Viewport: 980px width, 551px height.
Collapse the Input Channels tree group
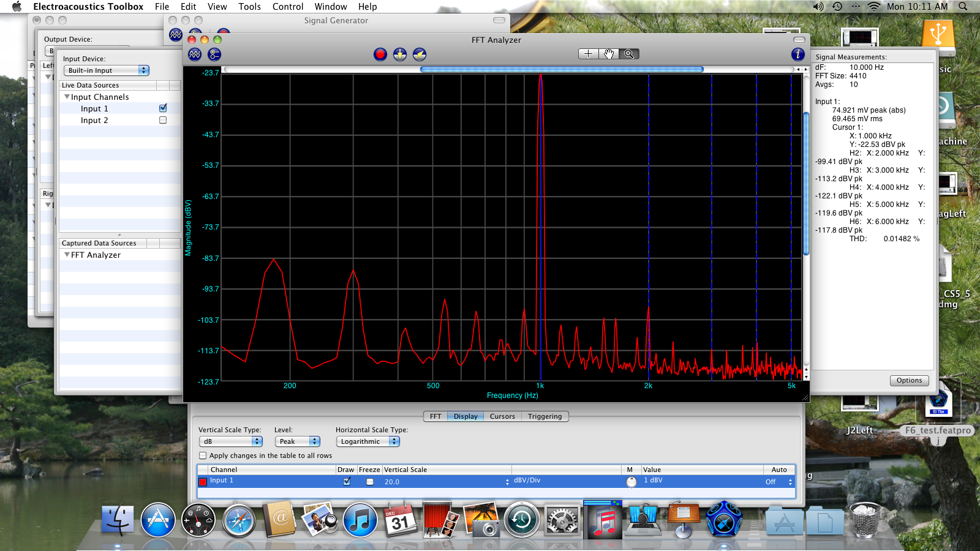click(x=67, y=97)
